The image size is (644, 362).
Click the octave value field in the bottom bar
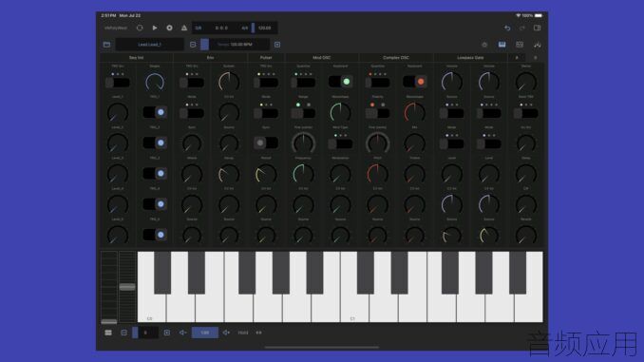click(x=145, y=333)
